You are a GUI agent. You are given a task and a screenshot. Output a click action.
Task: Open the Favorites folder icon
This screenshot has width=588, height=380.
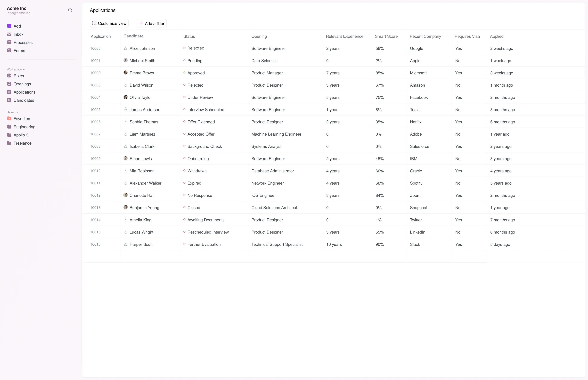point(9,118)
